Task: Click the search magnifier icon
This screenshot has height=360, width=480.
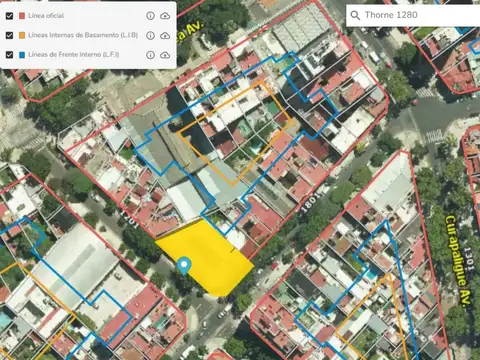Action: (355, 15)
